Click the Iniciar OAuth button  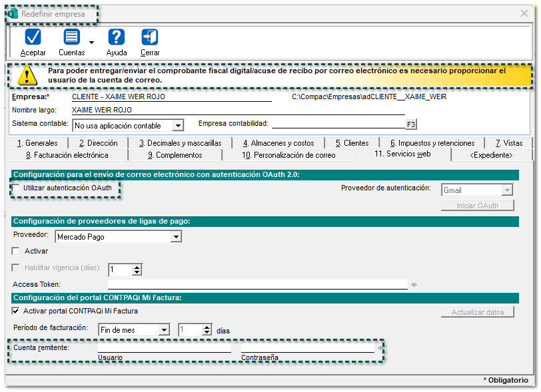click(477, 206)
